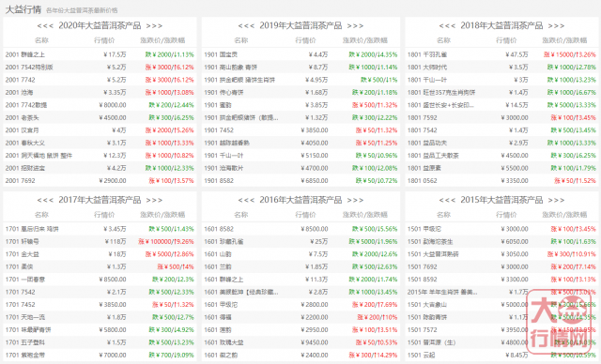
Task: Open the '1701 轩辕号' product
Action: point(23,241)
